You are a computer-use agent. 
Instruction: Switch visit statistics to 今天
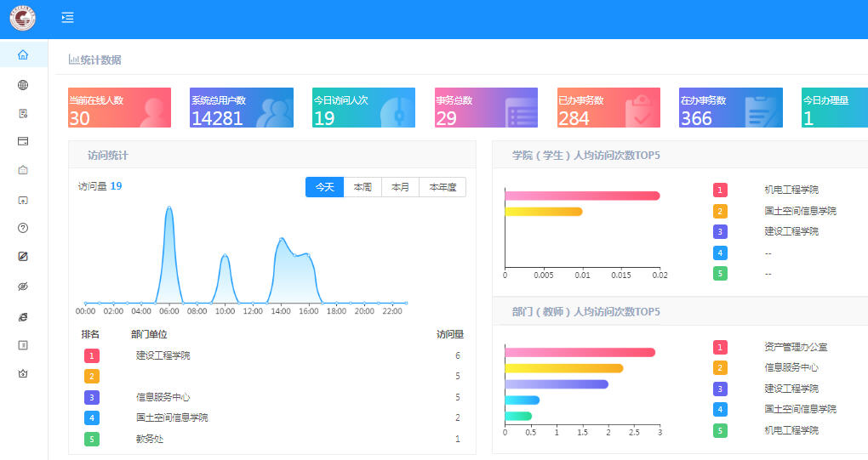point(324,187)
